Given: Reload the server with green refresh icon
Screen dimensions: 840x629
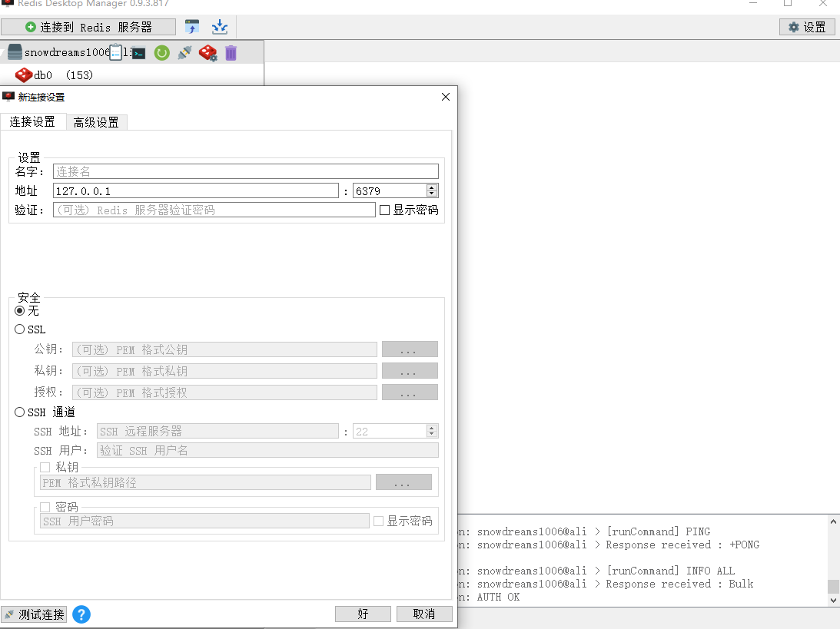Looking at the screenshot, I should point(161,53).
